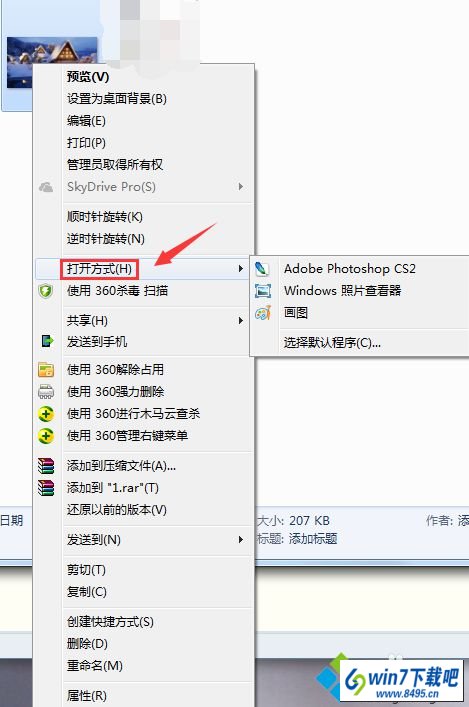Click the 360解除占用 folder icon

46,370
